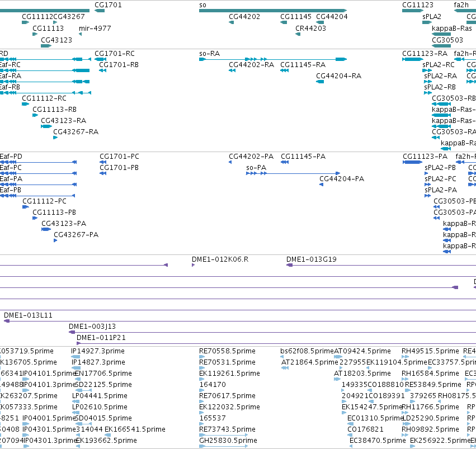Open the RE70558.5prime EST label

pyautogui.click(x=227, y=351)
